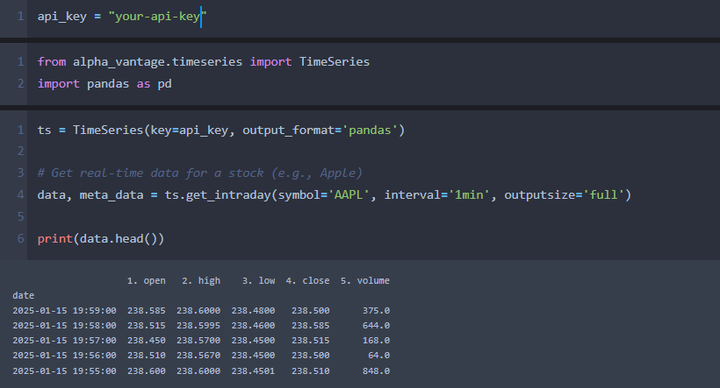This screenshot has width=720, height=388.
Task: Click the '5. volume' column header
Action: (365, 281)
